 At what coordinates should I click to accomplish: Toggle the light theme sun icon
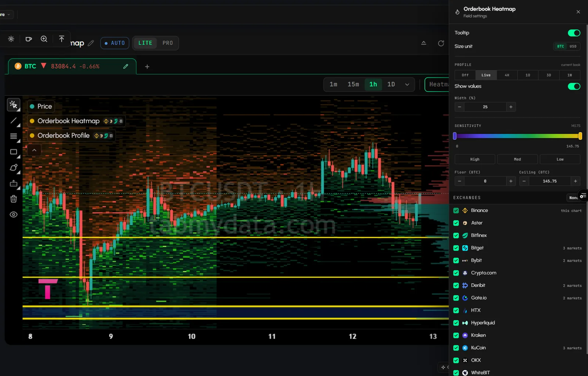pyautogui.click(x=11, y=39)
